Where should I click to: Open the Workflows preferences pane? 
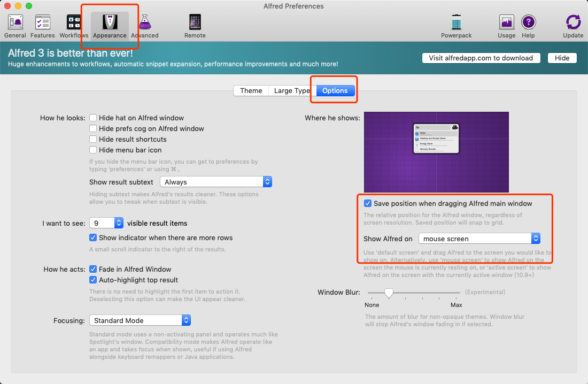[74, 26]
